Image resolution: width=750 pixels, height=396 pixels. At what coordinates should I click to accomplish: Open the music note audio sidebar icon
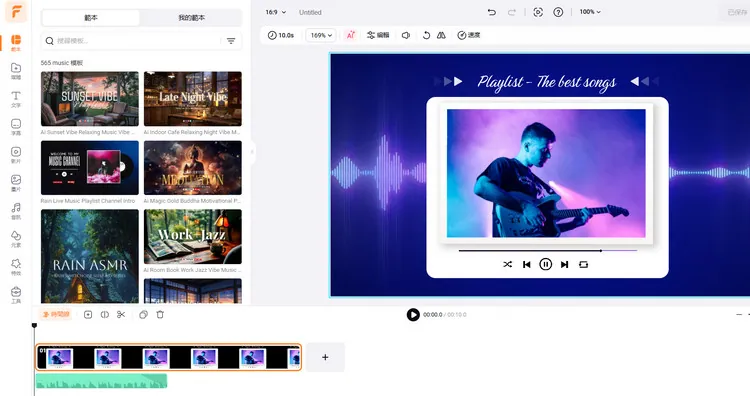[x=16, y=210]
